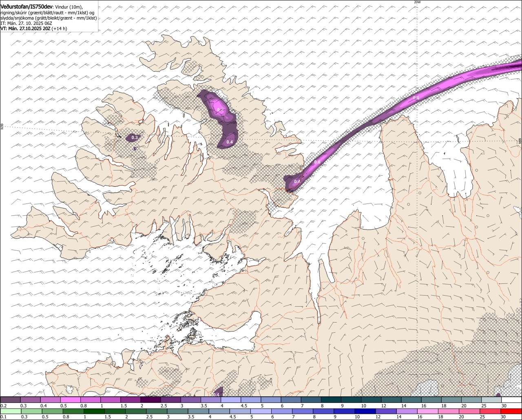The height and width of the screenshot is (420, 522).
Task: Click the lower-legend pale lavender swatch at 5
Action: pyautogui.click(x=261, y=411)
